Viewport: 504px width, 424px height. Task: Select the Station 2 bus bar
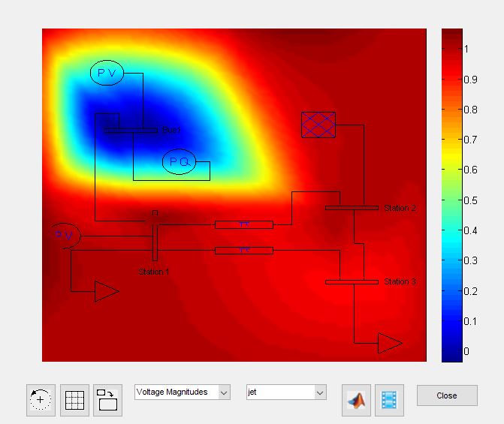(352, 208)
